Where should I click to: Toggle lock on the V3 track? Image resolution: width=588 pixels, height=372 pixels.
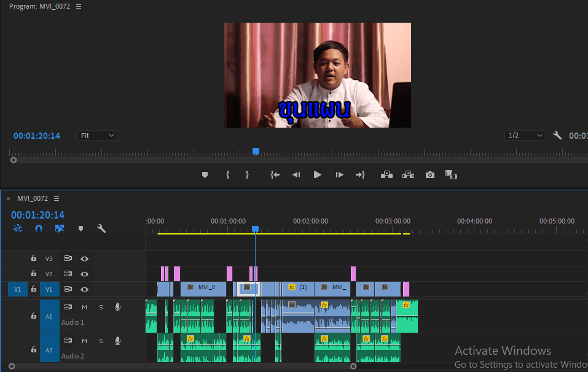34,258
